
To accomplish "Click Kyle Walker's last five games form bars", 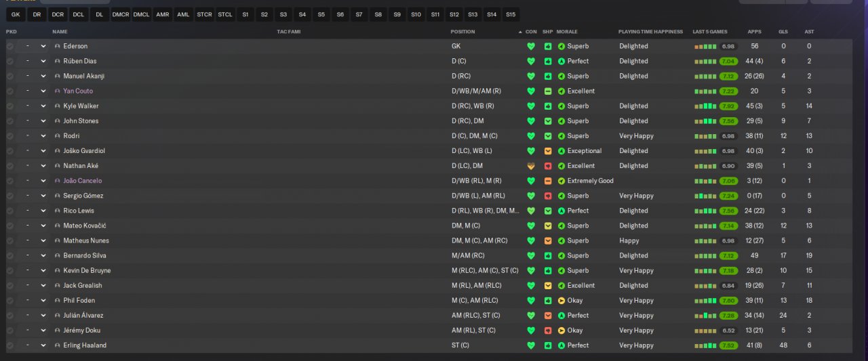I will (705, 106).
